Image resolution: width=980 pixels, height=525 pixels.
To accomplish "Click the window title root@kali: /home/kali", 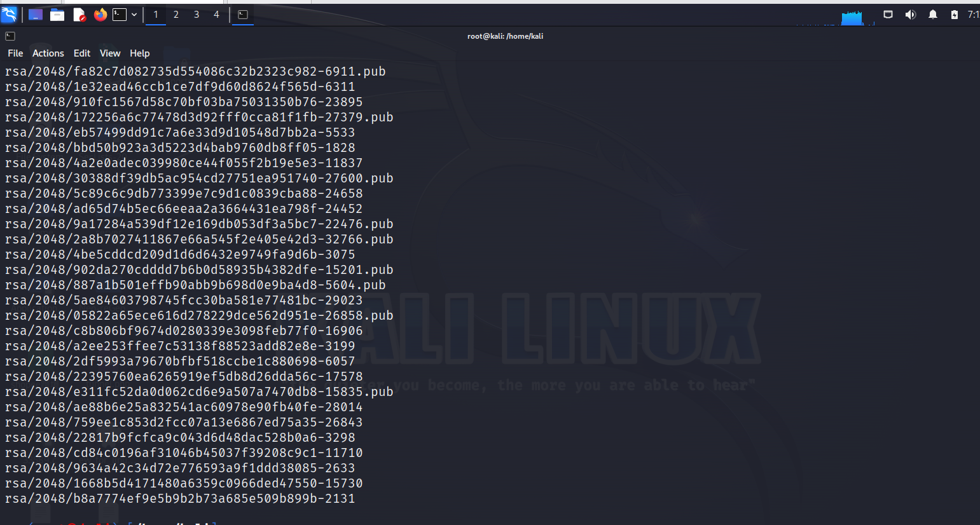I will point(505,36).
